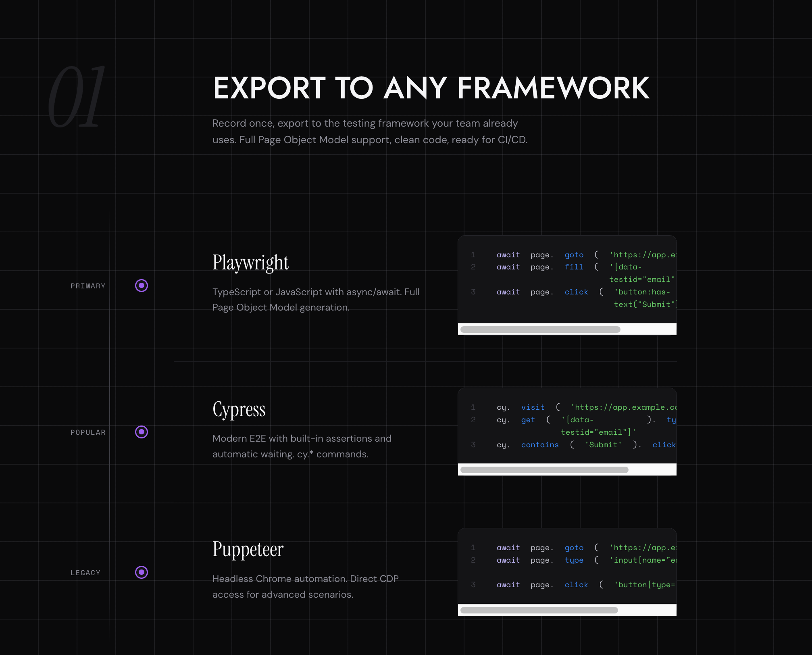Open the Puppeteer framework heading

(x=248, y=549)
